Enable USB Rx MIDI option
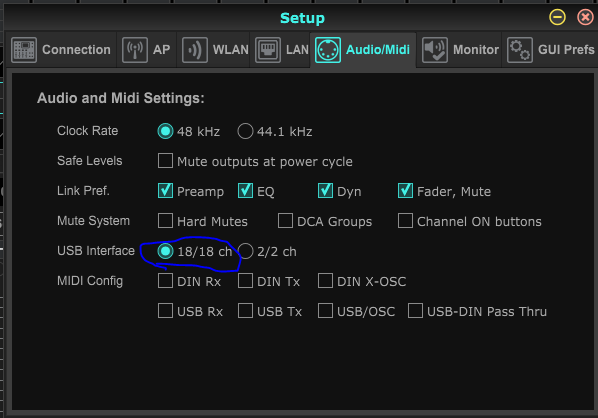Screen dimensions: 598x418 (x=165, y=311)
